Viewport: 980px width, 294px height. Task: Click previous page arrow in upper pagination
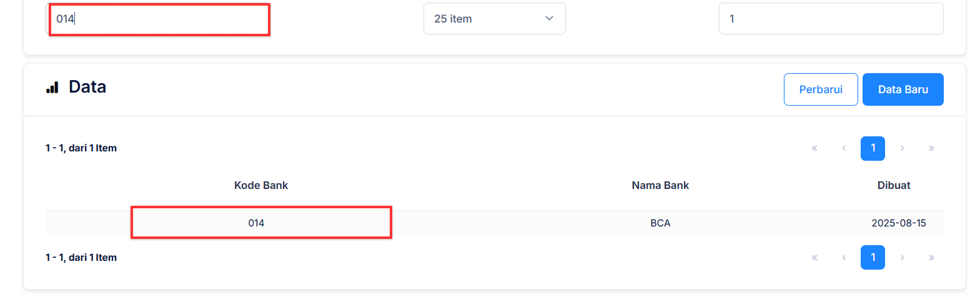click(x=844, y=148)
